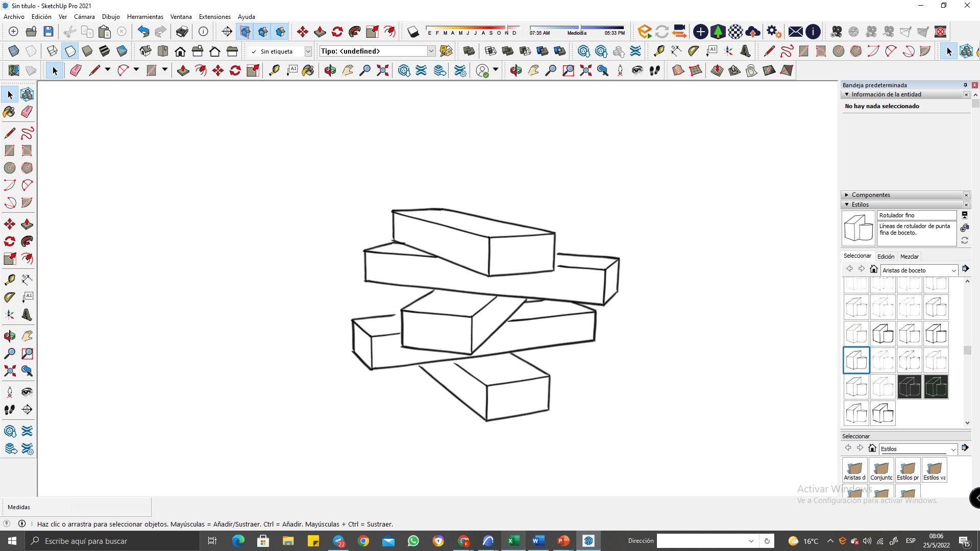Click the Tape Measure tool in left toolbar
The width and height of the screenshot is (980, 551).
(x=9, y=280)
